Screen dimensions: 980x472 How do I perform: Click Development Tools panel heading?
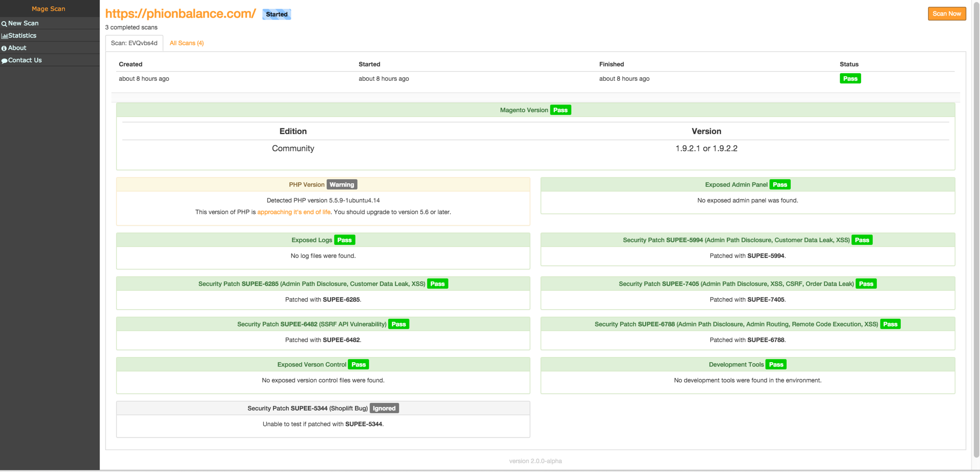(736, 364)
